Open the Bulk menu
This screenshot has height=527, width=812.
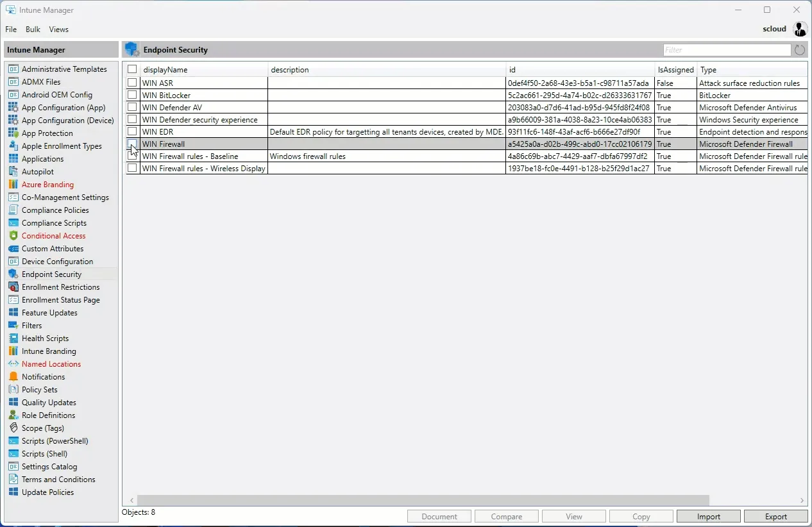click(x=33, y=29)
